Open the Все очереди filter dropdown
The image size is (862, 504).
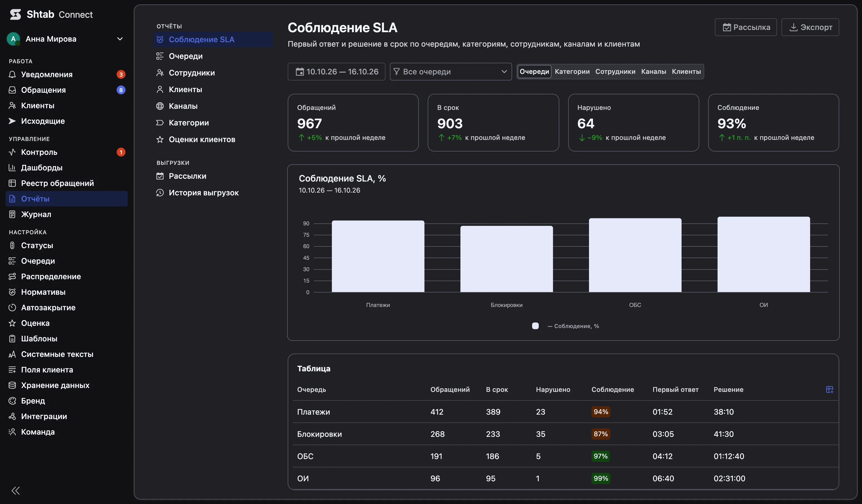point(450,71)
